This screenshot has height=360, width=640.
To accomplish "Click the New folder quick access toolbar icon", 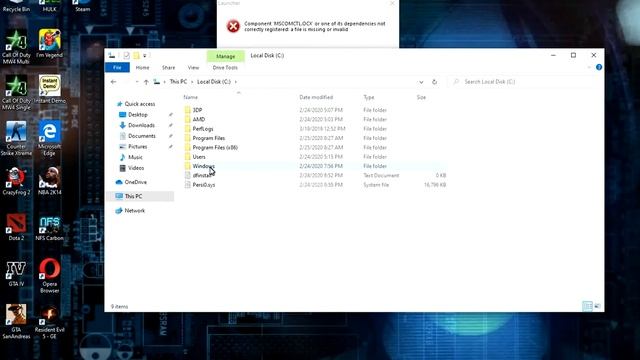I will point(136,56).
